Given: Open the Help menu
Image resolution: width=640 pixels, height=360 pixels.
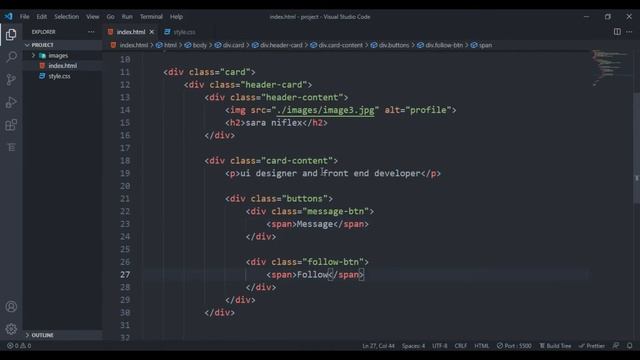Looking at the screenshot, I should tap(176, 17).
